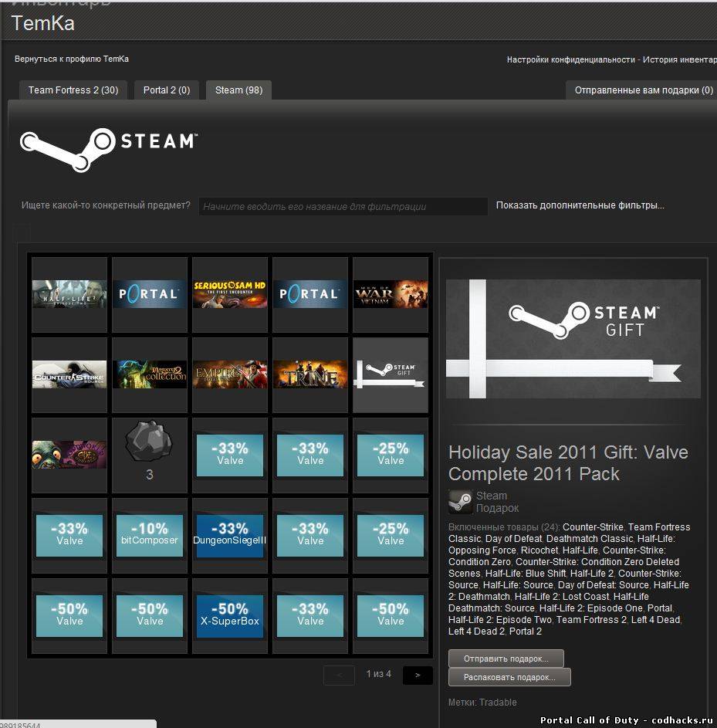Select the Oddworld inventory item
Image resolution: width=717 pixels, height=728 pixels.
[69, 455]
